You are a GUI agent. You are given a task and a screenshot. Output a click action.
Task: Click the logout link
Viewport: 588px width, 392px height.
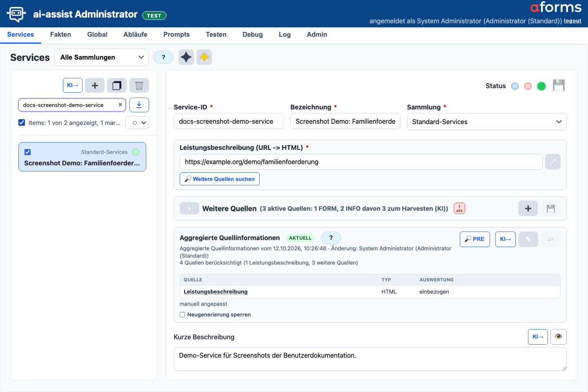(x=572, y=21)
